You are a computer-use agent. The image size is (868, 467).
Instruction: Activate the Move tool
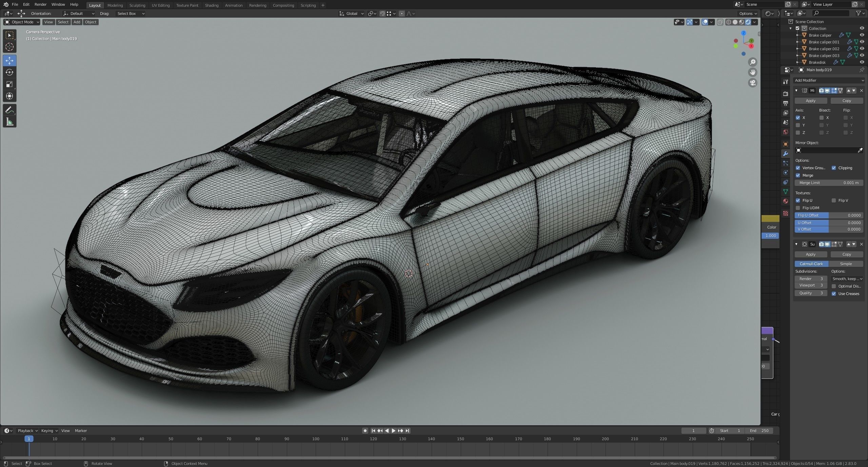coord(9,61)
